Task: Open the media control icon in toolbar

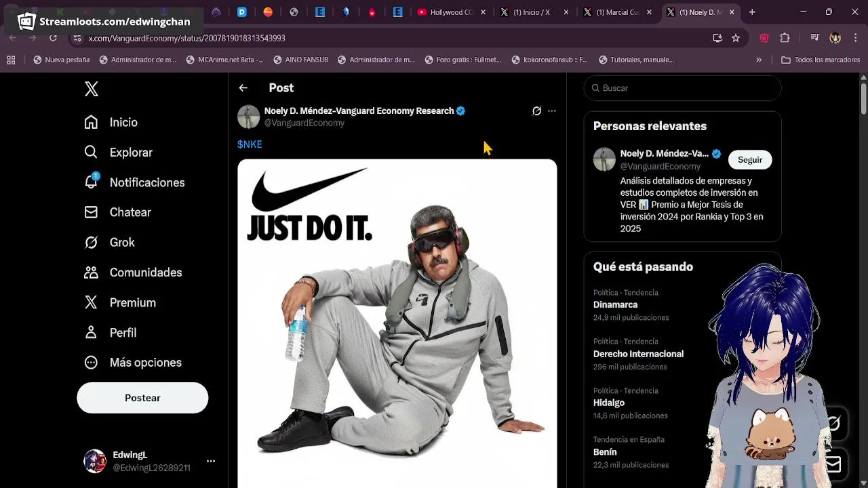Action: 815,39
